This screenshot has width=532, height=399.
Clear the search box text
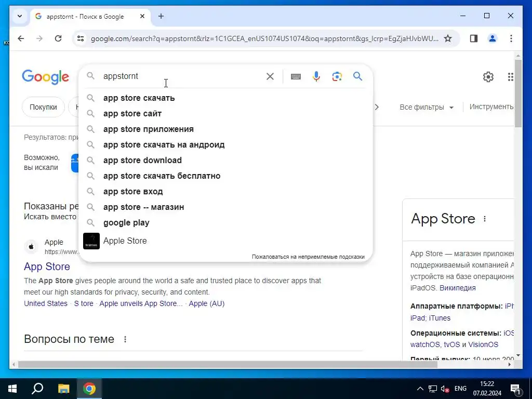[270, 76]
